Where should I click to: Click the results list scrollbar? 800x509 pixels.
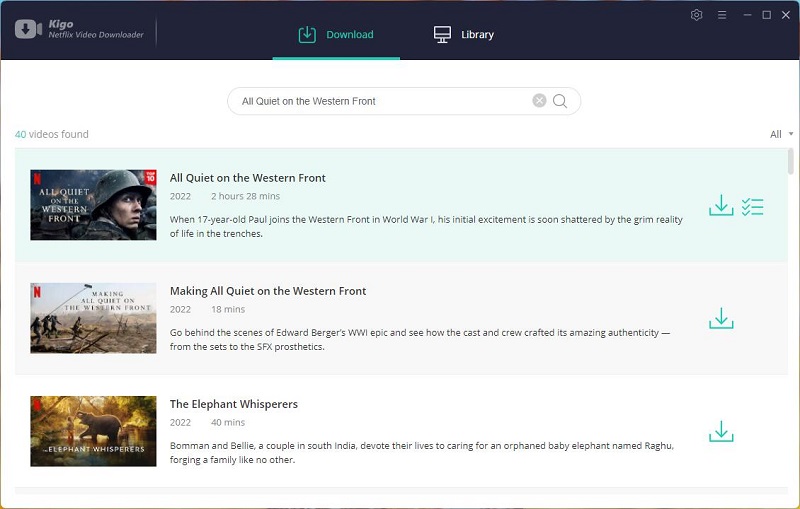coord(791,161)
